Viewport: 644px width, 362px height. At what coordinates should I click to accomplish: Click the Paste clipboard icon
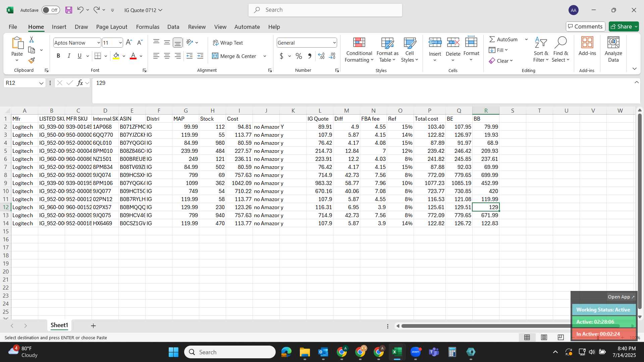coord(17,43)
